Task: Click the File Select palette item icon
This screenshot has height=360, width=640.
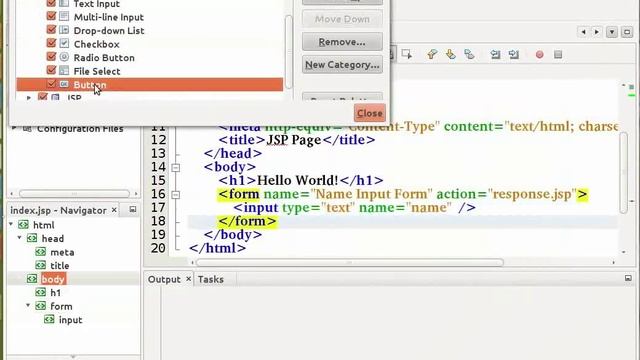Action: [x=64, y=70]
